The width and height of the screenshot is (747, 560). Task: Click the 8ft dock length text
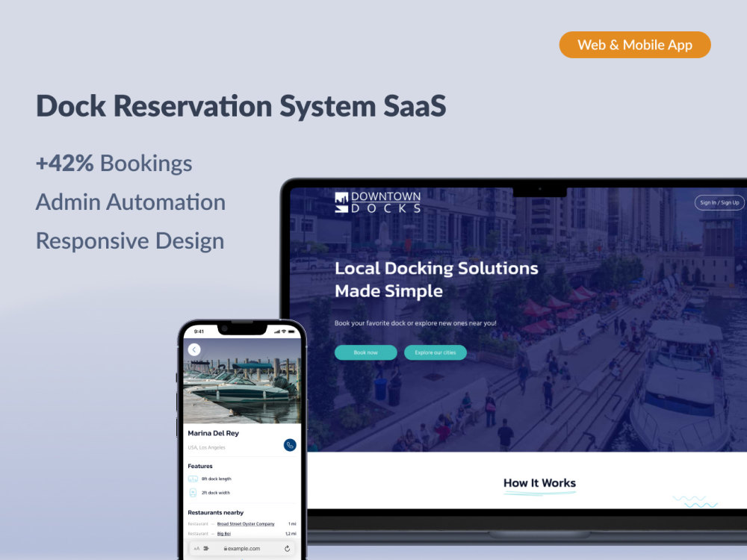pos(217,479)
